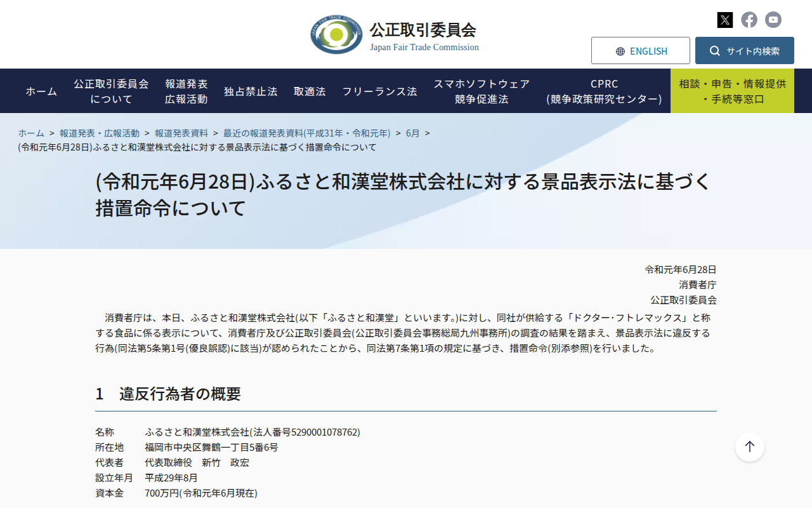Click the date 令和元年6月28日 above 消費者庁
Image resolution: width=812 pixels, height=508 pixels.
681,270
